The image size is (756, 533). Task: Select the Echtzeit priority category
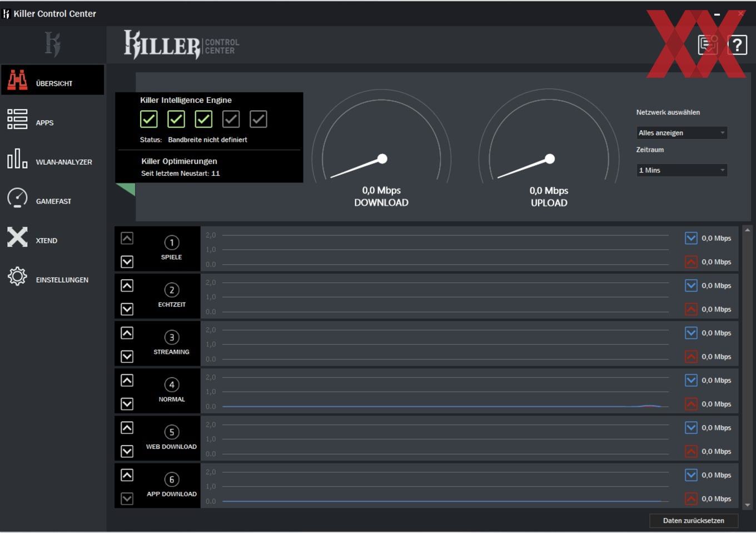(x=171, y=295)
